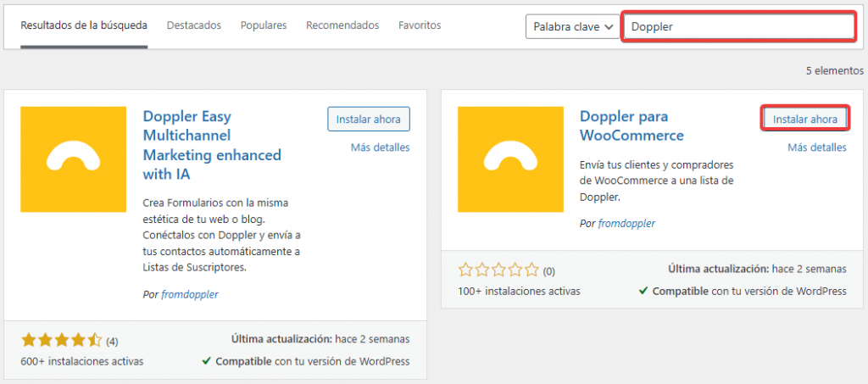Open the Palabra clave dropdown
The width and height of the screenshot is (868, 384).
point(573,26)
